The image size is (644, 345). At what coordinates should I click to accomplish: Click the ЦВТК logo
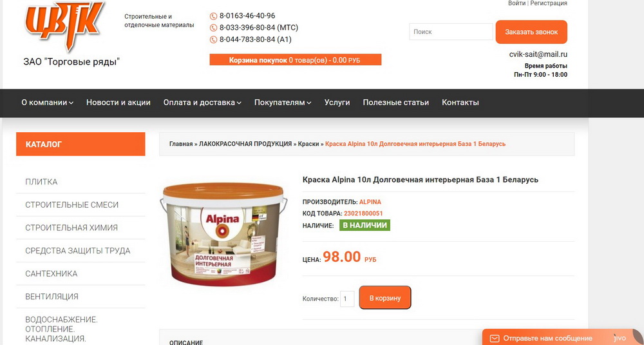tap(64, 26)
